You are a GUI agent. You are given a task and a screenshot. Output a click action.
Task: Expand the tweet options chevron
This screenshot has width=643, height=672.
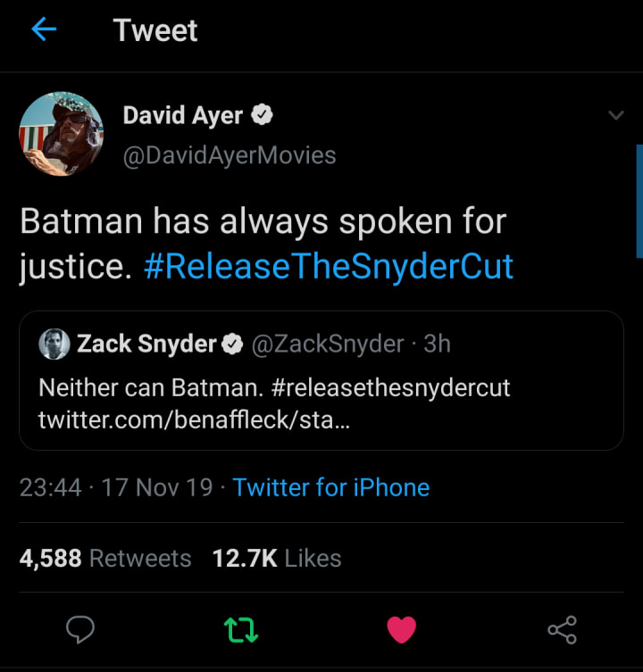pyautogui.click(x=615, y=116)
